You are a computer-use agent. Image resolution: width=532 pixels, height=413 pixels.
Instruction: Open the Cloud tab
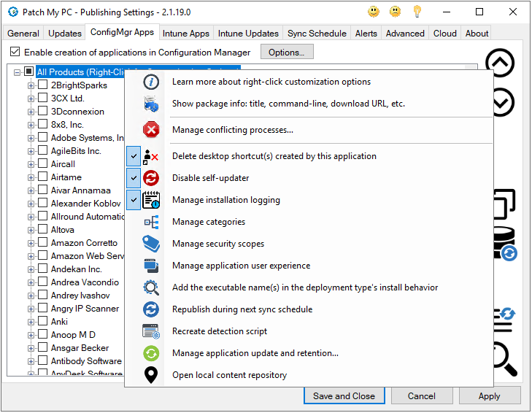click(x=445, y=34)
